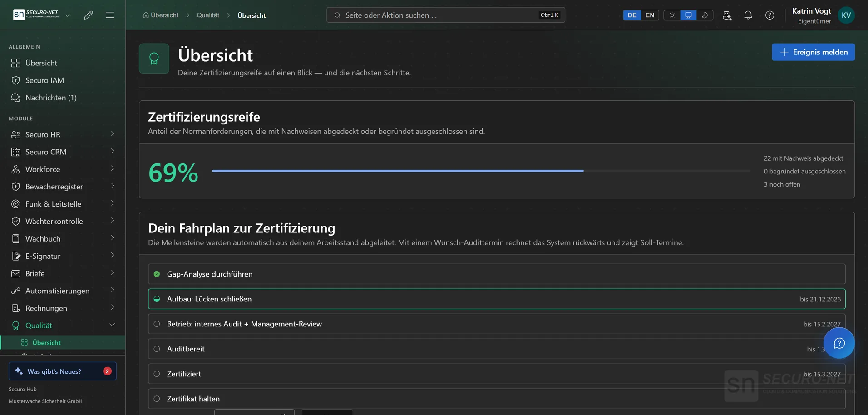This screenshot has width=868, height=415.
Task: Open the KV user avatar
Action: coord(846,15)
